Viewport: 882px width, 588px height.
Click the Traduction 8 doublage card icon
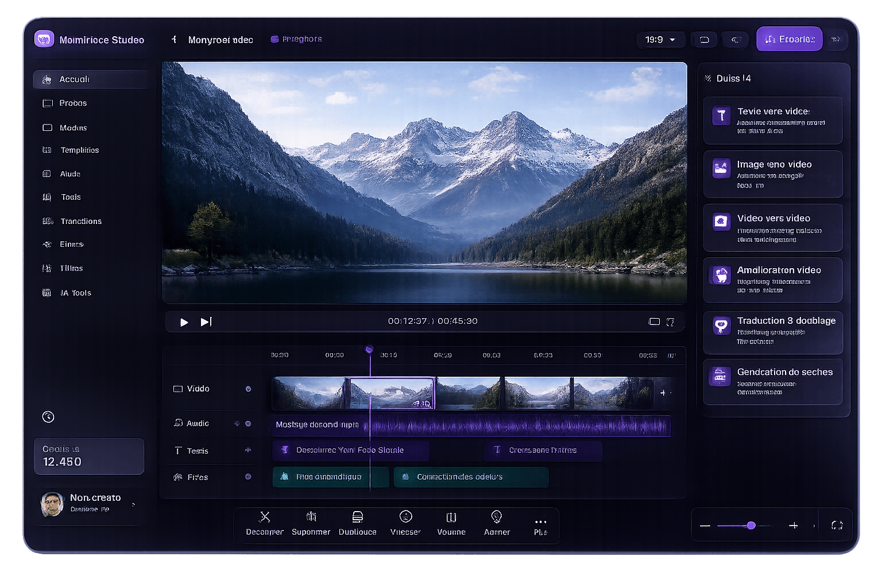(x=721, y=326)
